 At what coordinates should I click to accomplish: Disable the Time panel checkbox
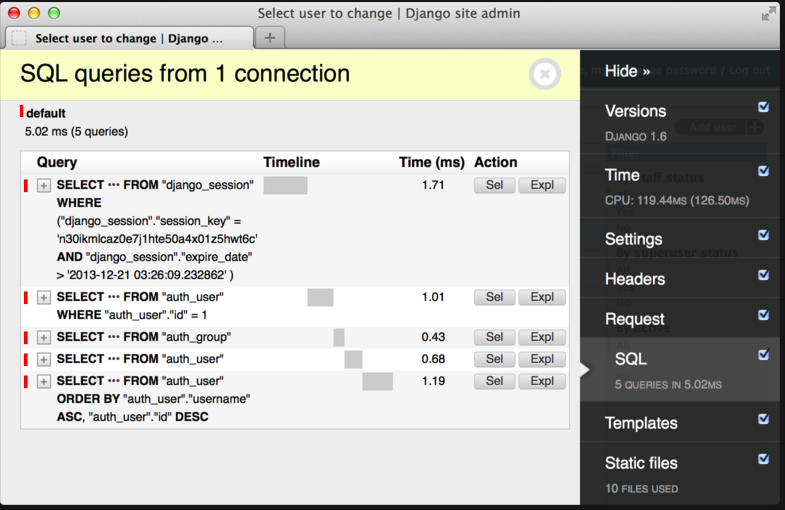pyautogui.click(x=763, y=171)
